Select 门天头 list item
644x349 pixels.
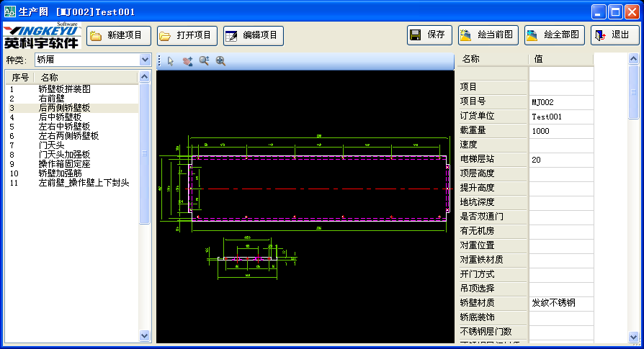pos(53,145)
